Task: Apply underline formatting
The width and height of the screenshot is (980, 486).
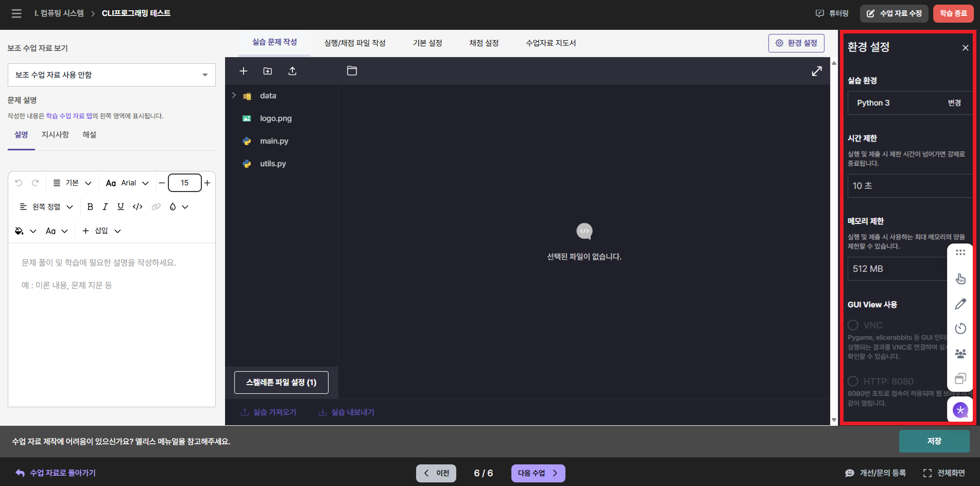Action: click(121, 206)
